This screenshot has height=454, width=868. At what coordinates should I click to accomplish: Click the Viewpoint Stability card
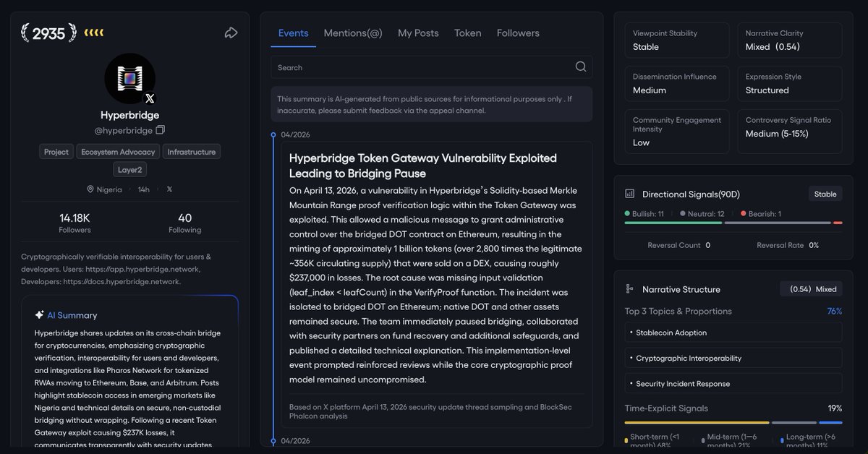click(x=676, y=40)
